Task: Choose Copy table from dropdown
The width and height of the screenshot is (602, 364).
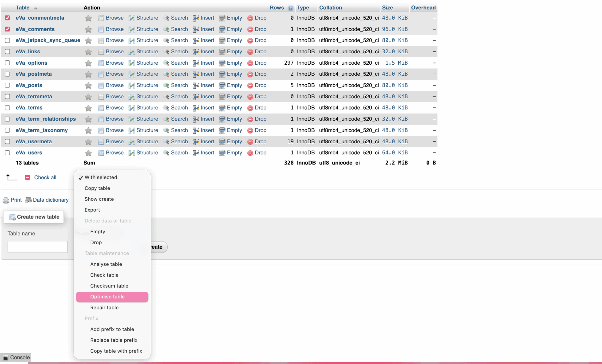Action: 112,188
